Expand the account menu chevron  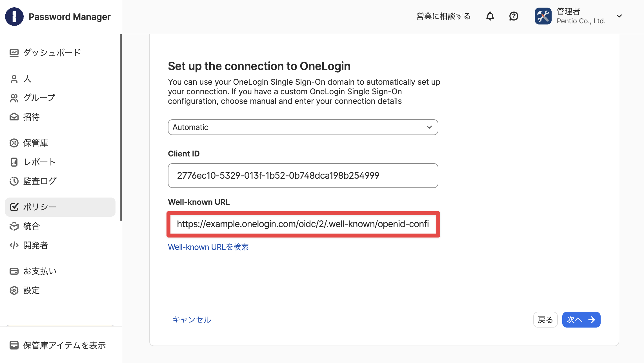619,16
